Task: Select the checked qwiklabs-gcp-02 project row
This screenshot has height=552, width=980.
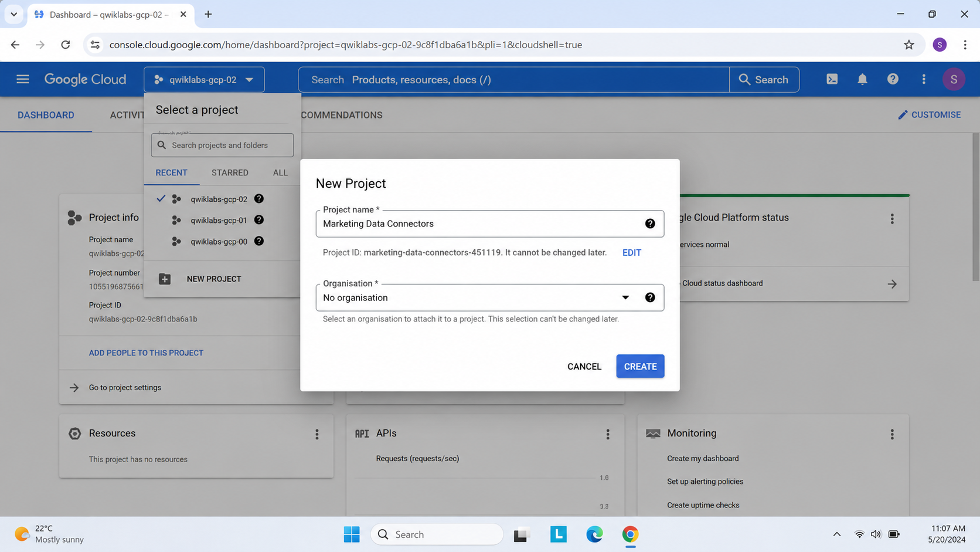Action: 222,199
